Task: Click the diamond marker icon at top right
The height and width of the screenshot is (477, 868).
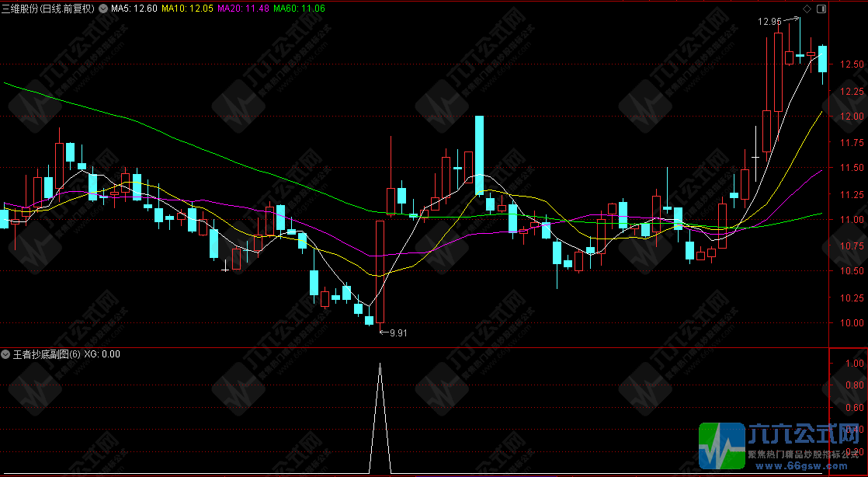Action: [x=806, y=9]
